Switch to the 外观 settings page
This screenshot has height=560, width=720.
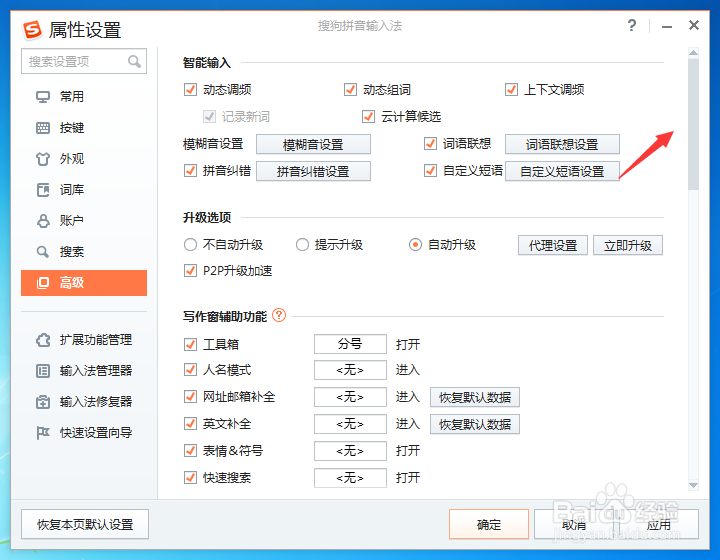tap(84, 159)
